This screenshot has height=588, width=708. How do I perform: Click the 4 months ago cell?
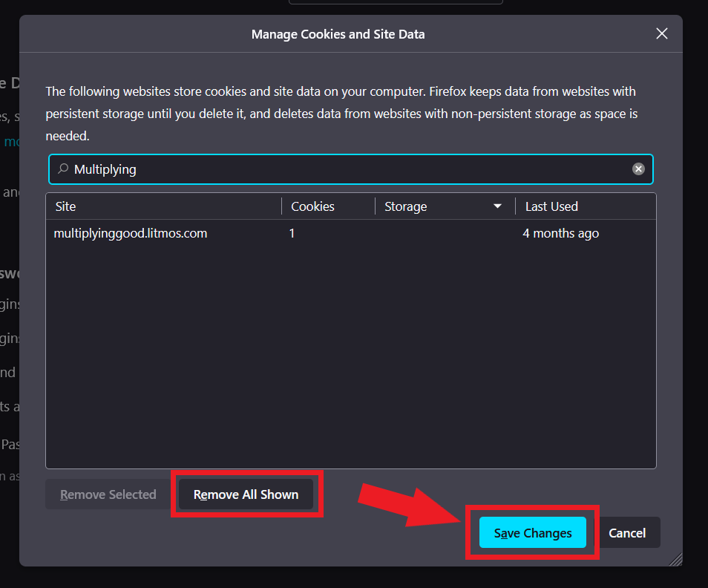[560, 233]
